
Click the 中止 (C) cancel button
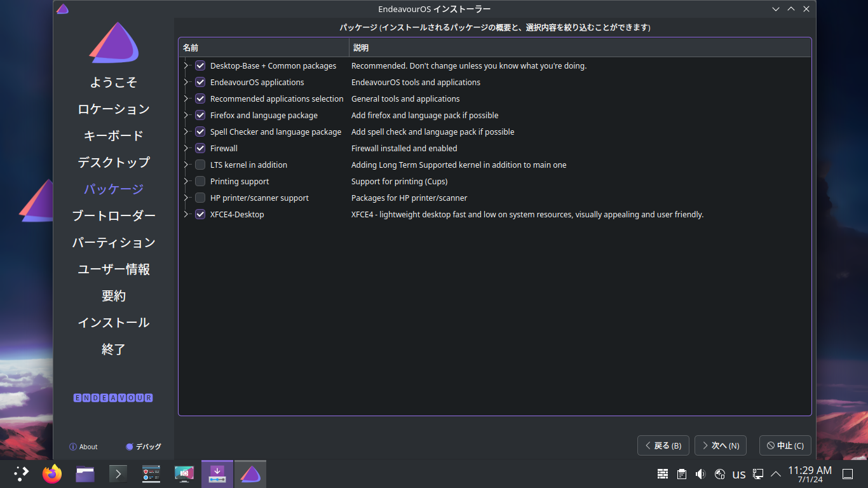pos(785,445)
